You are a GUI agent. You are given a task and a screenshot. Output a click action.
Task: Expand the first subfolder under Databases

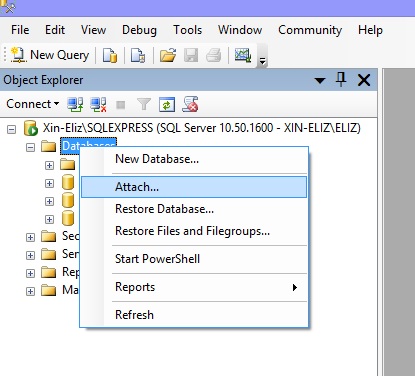49,165
